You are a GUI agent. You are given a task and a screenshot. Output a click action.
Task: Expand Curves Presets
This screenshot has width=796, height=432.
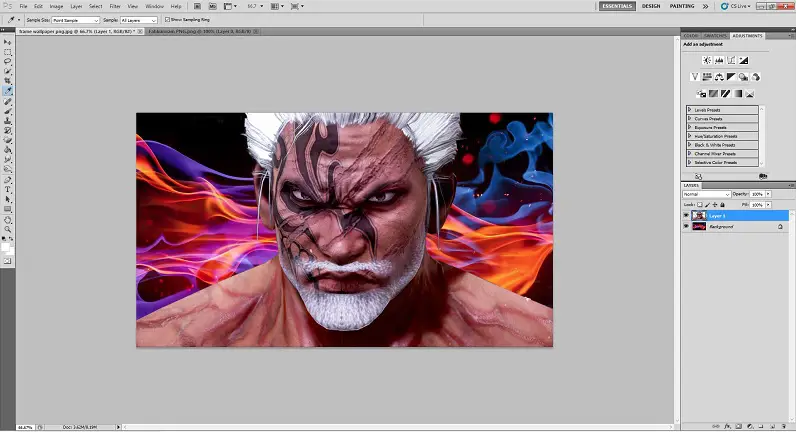click(689, 118)
